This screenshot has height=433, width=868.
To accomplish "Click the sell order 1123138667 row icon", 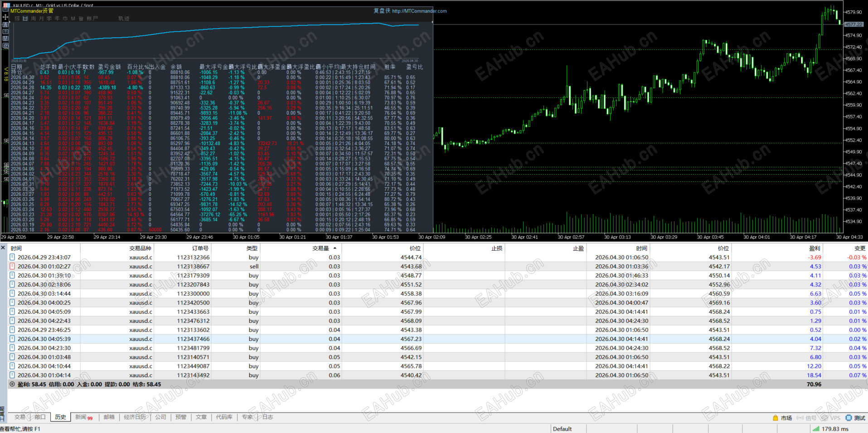I will 12,266.
